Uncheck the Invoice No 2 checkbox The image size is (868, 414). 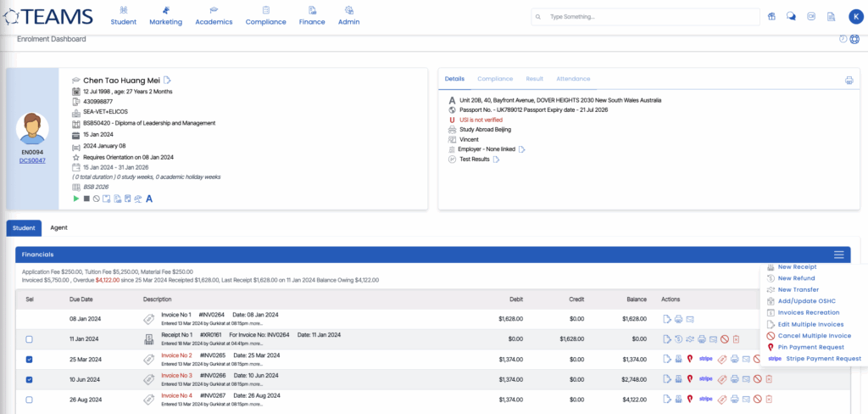point(30,359)
